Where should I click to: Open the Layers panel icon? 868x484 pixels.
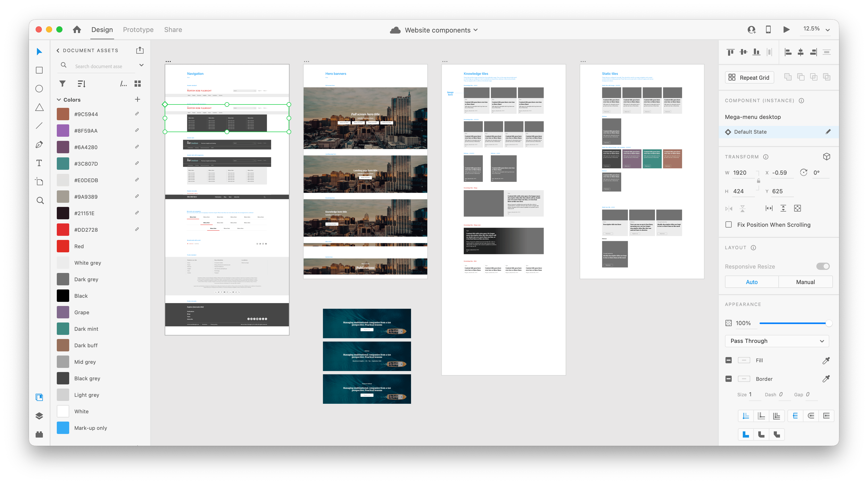39,416
